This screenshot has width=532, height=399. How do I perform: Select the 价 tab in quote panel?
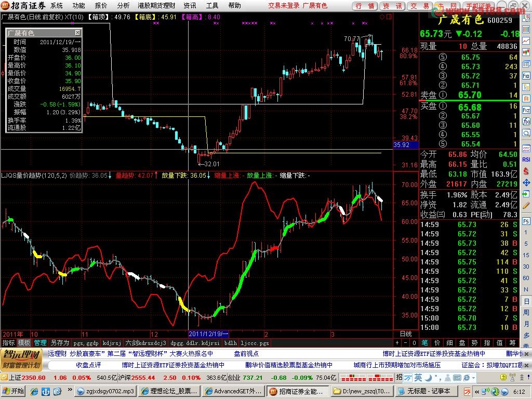[437, 343]
